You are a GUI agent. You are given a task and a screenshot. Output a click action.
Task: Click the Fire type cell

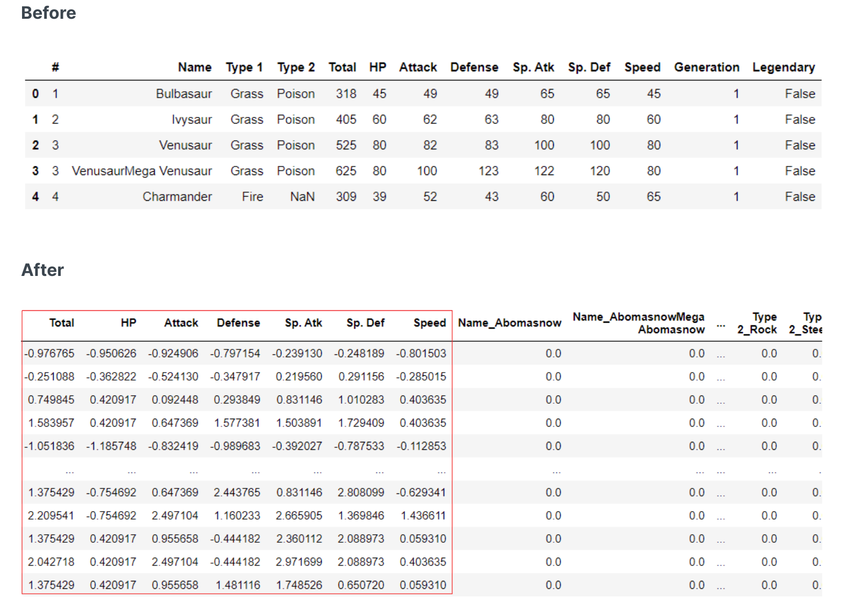click(x=252, y=197)
